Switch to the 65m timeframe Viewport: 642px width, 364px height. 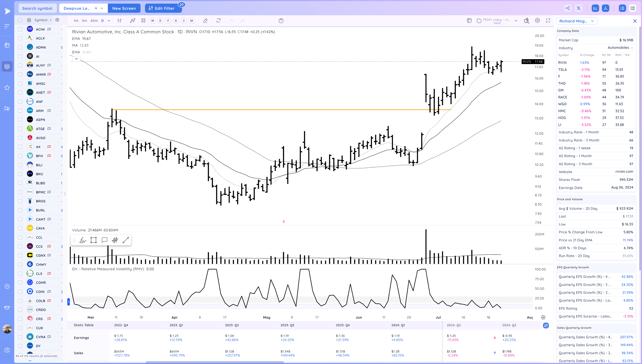click(x=94, y=21)
